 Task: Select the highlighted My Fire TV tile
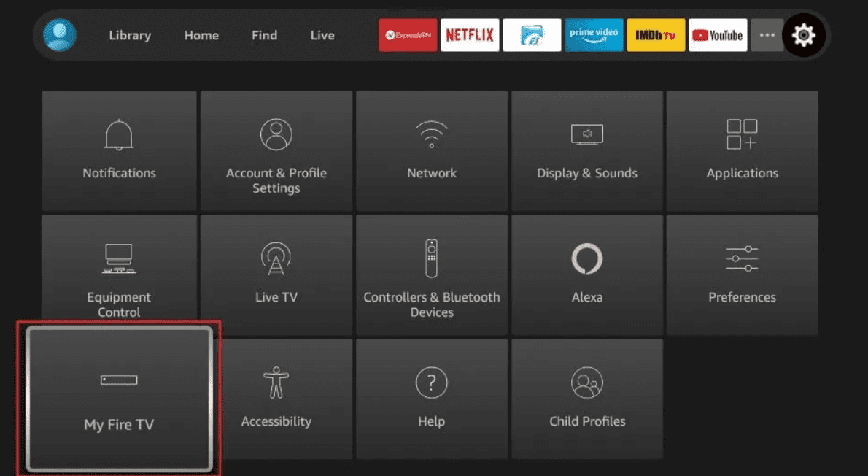pos(119,399)
